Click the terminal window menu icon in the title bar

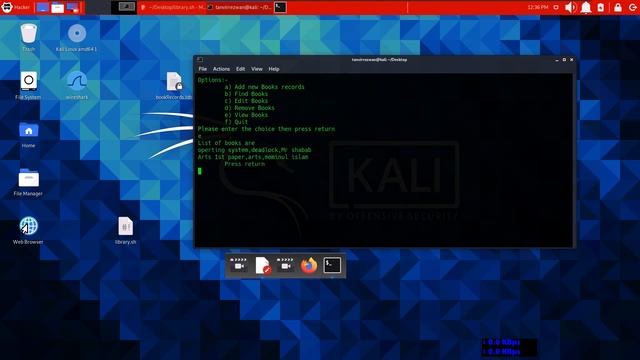pos(200,60)
